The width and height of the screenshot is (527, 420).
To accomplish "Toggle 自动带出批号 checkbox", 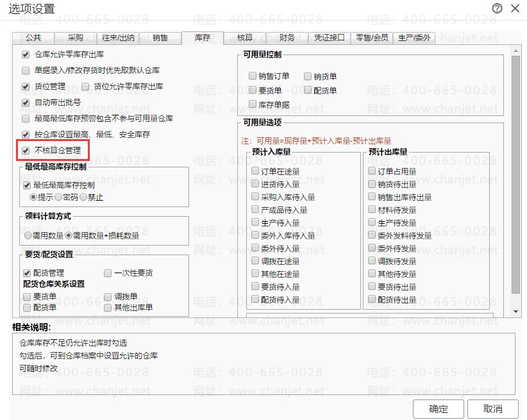I will [26, 103].
